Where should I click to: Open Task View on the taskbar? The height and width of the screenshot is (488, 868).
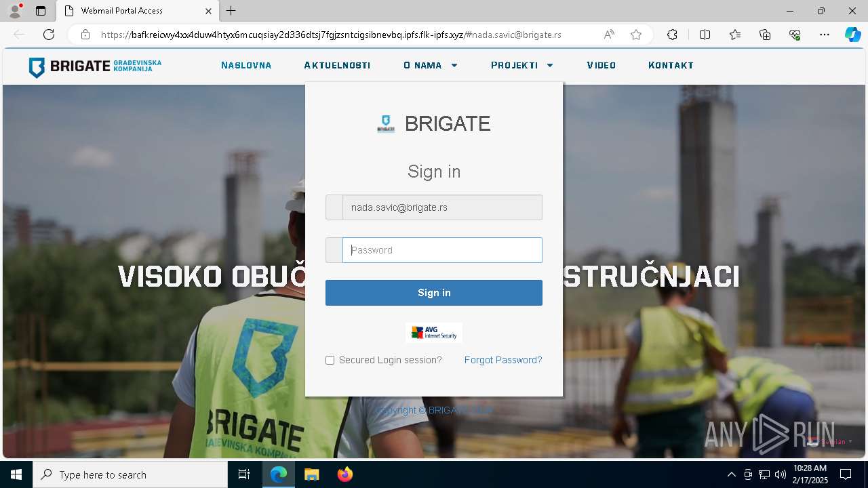coord(245,474)
